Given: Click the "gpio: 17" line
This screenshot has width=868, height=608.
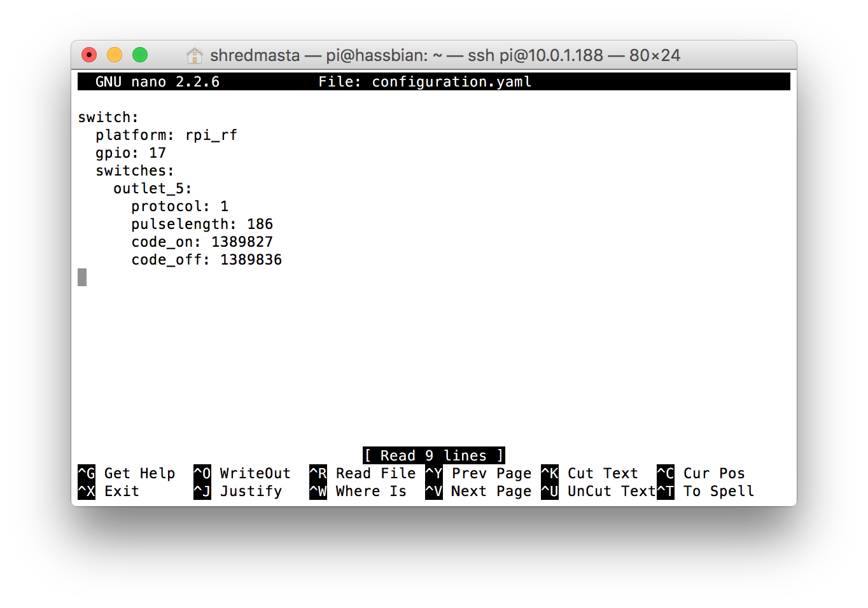Looking at the screenshot, I should coord(131,153).
